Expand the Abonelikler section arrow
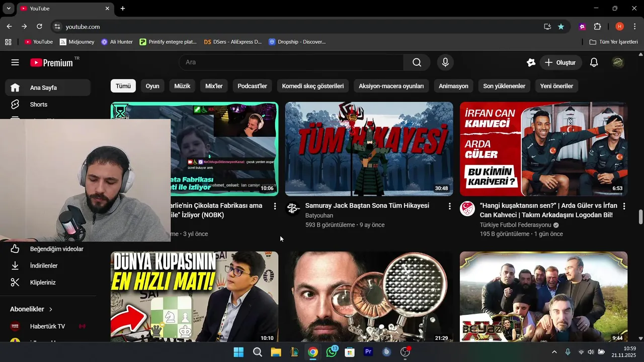The width and height of the screenshot is (644, 362). point(51,309)
